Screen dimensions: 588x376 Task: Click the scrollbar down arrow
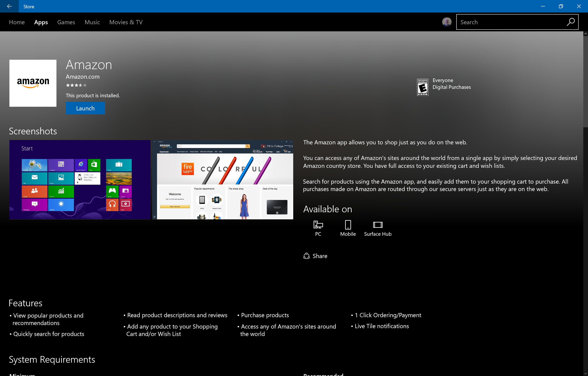tap(585, 374)
